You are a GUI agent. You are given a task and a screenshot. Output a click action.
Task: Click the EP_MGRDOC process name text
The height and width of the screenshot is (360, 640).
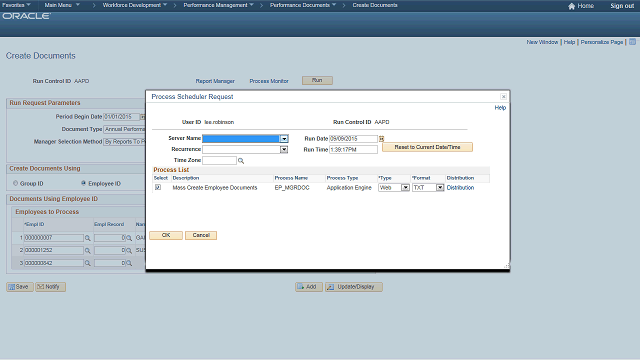(x=292, y=188)
